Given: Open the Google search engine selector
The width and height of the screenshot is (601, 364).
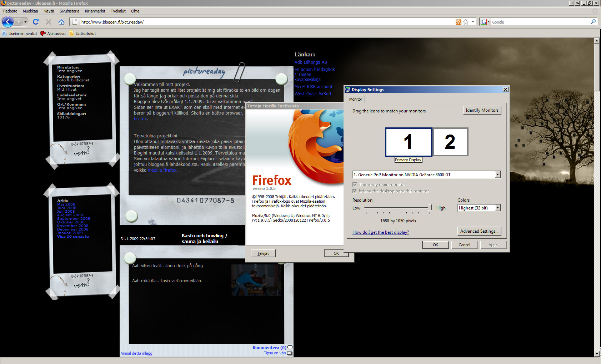Looking at the screenshot, I should pyautogui.click(x=485, y=22).
